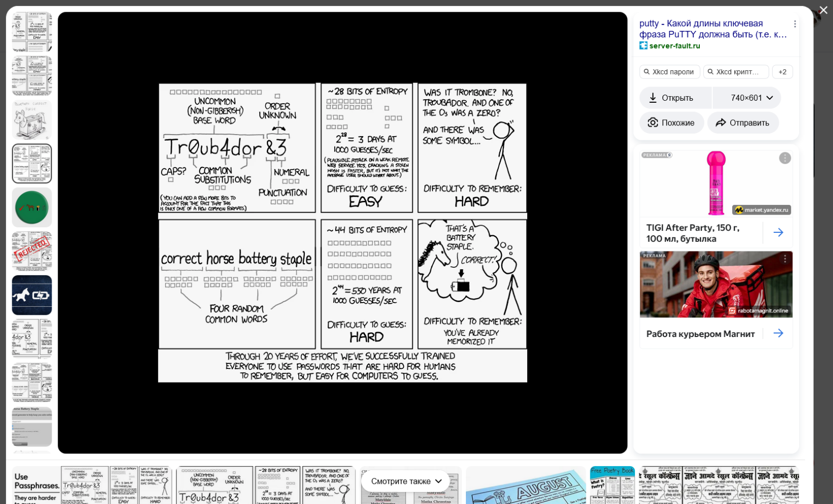Open the second Tr0ub4dor related image strip
Viewport: 833px width, 504px height.
click(265, 485)
